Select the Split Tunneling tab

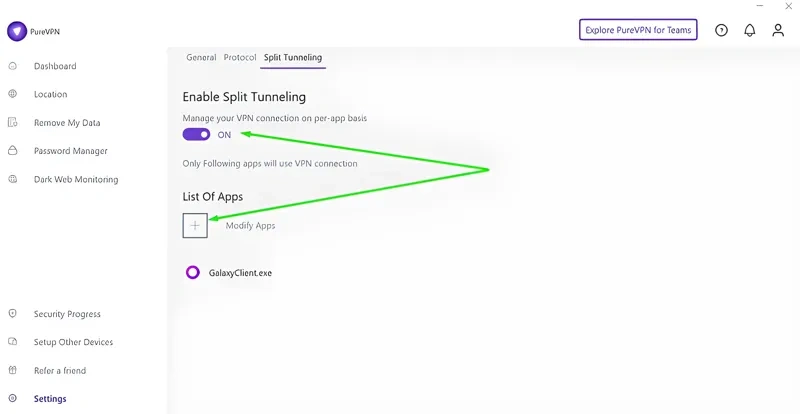tap(293, 57)
